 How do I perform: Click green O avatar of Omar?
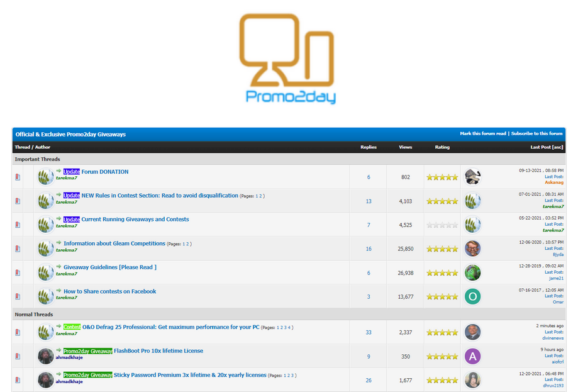[472, 296]
